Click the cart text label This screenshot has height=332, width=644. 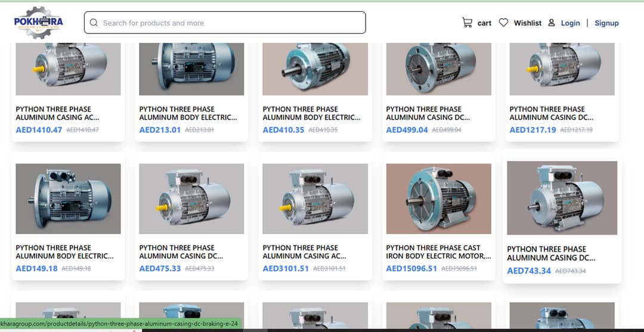[484, 23]
